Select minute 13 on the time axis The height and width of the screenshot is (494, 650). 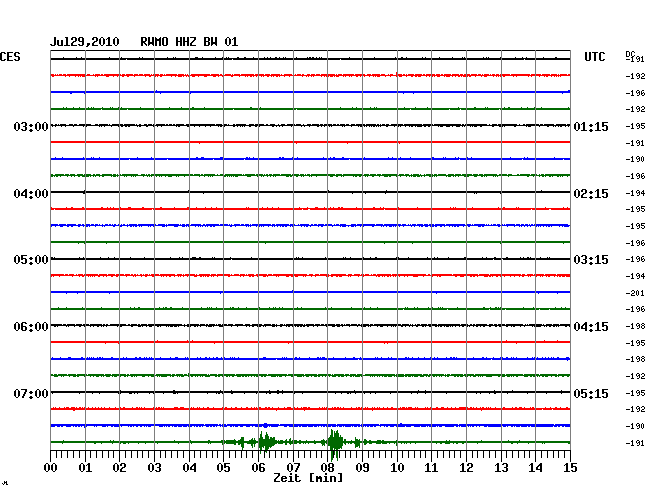501,467
